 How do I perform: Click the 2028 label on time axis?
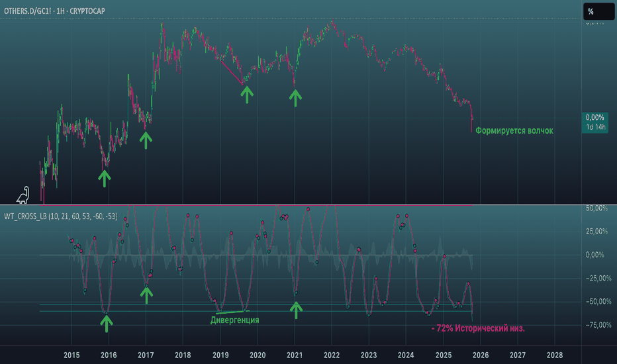point(554,355)
